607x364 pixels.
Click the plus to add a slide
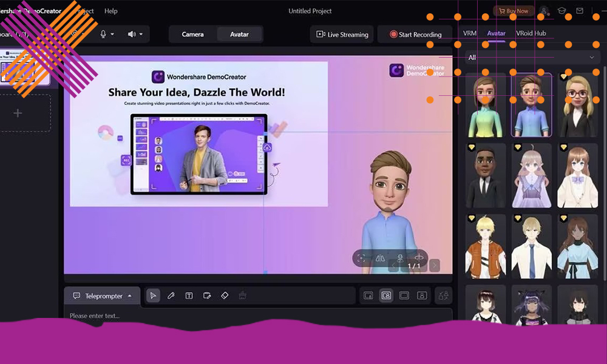click(18, 113)
